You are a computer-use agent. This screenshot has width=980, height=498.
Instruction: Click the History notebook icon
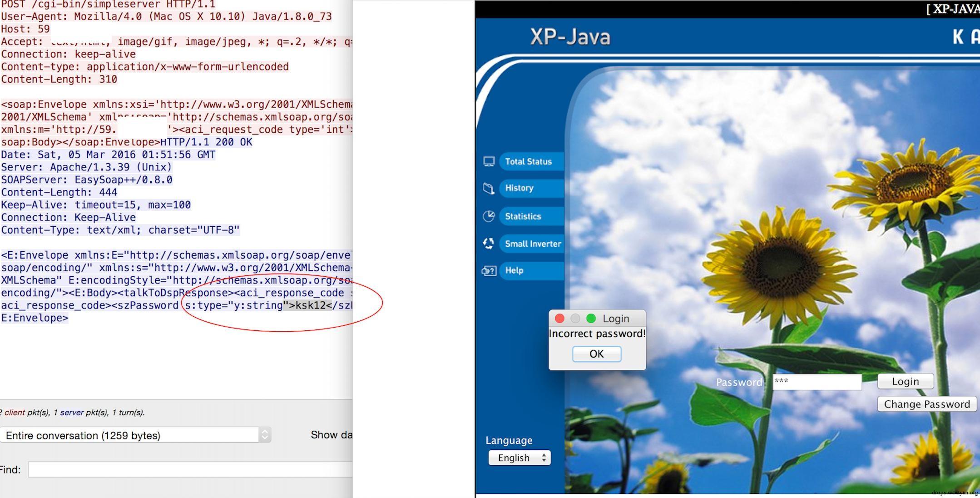[489, 188]
